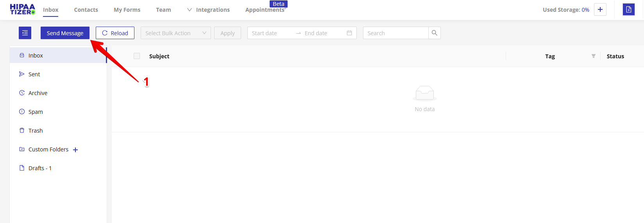Screen dimensions: 644x223
Task: Go to the Archive folder
Action: coord(38,93)
